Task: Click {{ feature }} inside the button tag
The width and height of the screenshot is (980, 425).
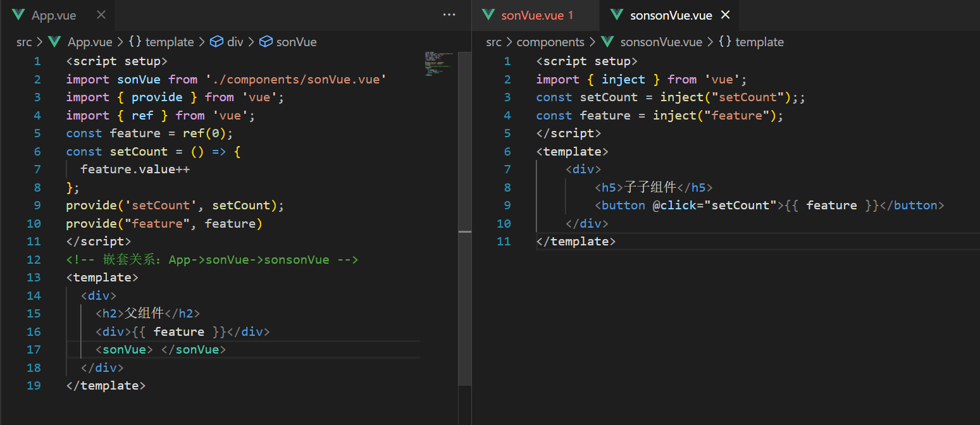Action: [x=832, y=206]
